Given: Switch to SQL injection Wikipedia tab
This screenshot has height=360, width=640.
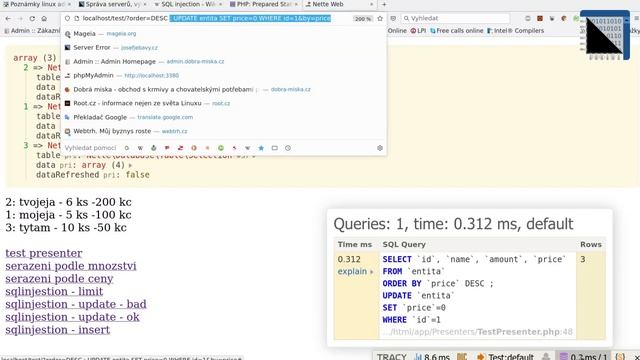Looking at the screenshot, I should click(x=188, y=4).
